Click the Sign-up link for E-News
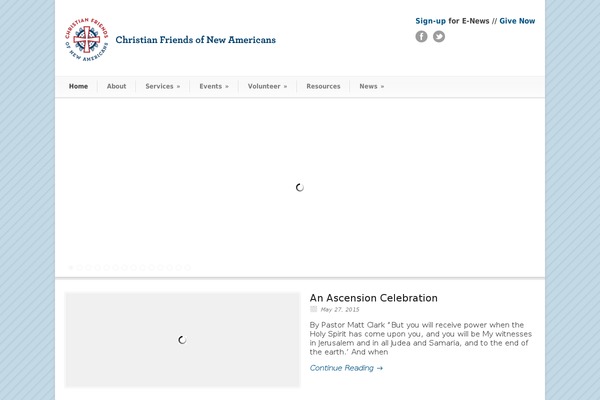The width and height of the screenshot is (600, 400). [x=430, y=21]
